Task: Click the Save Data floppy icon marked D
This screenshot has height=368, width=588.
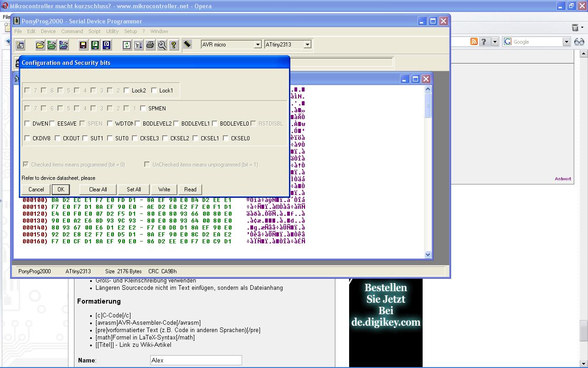Action: pyautogui.click(x=107, y=45)
